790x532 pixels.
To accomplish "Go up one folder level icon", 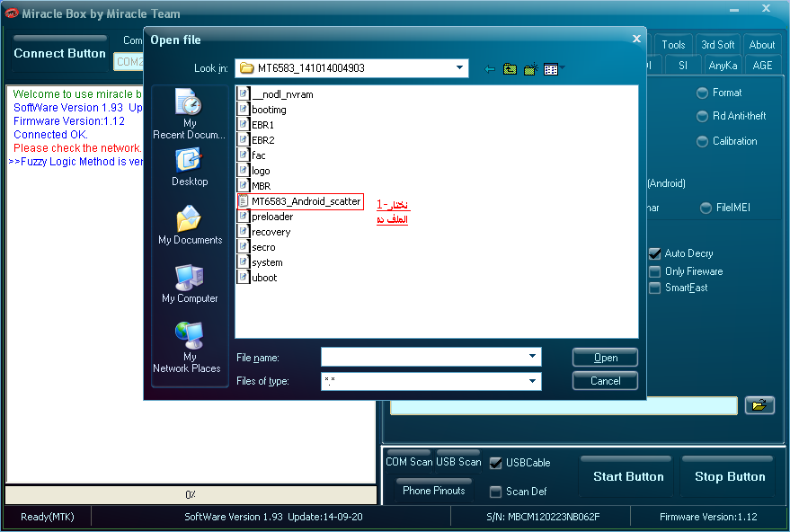I will pos(510,69).
